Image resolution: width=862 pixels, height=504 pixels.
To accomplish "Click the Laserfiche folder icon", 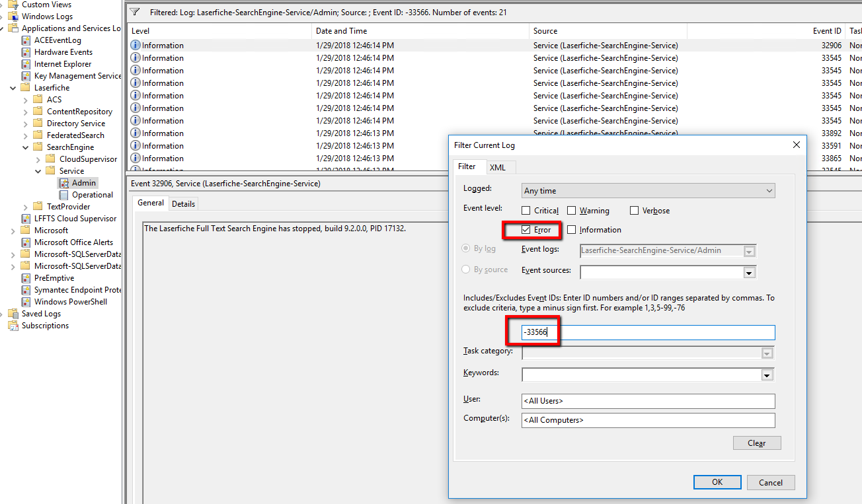I will [26, 88].
